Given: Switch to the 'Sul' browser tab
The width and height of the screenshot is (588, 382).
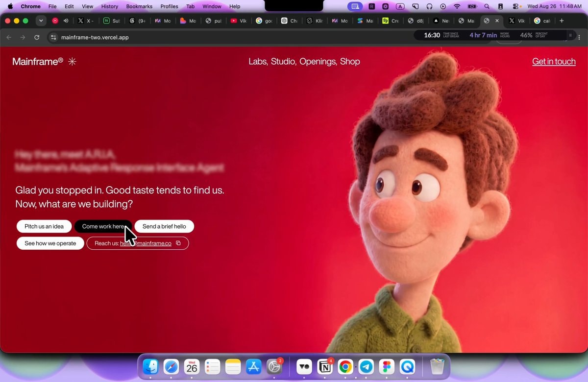Looking at the screenshot, I should pyautogui.click(x=112, y=21).
